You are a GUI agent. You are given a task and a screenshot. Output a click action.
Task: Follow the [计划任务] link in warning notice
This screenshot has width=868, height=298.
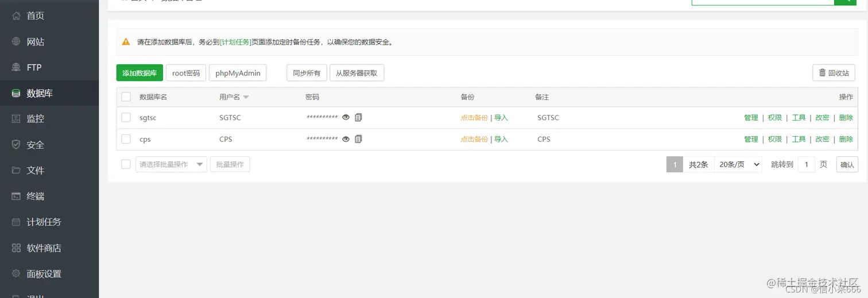click(235, 42)
